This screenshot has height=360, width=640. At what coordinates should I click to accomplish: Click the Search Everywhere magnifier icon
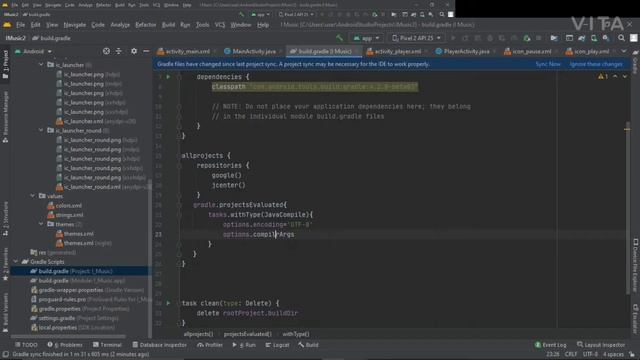click(x=621, y=38)
